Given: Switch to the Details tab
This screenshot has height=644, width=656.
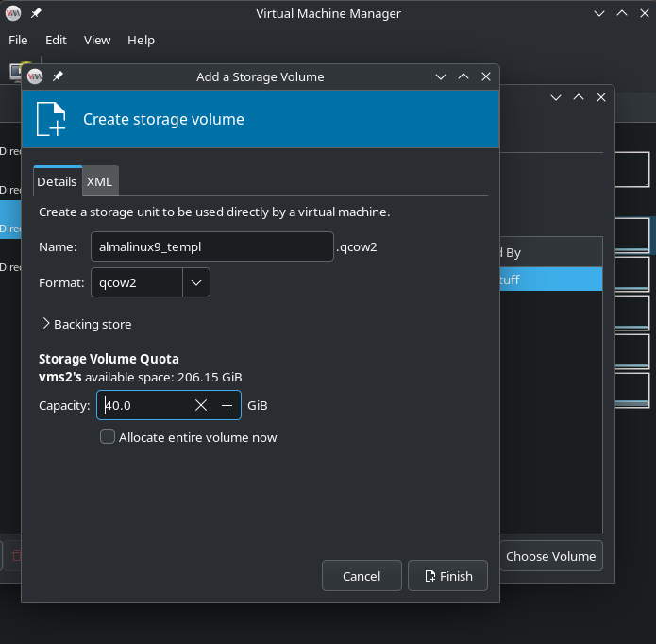Looking at the screenshot, I should click(57, 181).
